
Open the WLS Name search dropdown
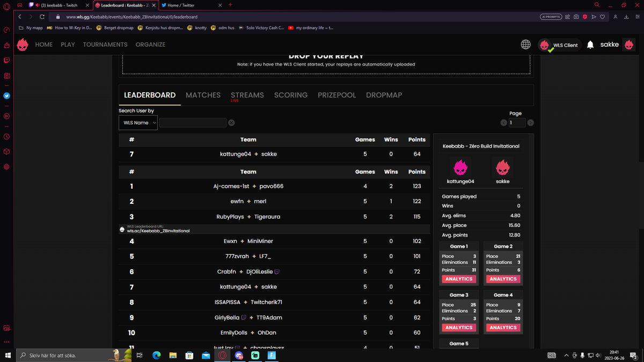[138, 123]
